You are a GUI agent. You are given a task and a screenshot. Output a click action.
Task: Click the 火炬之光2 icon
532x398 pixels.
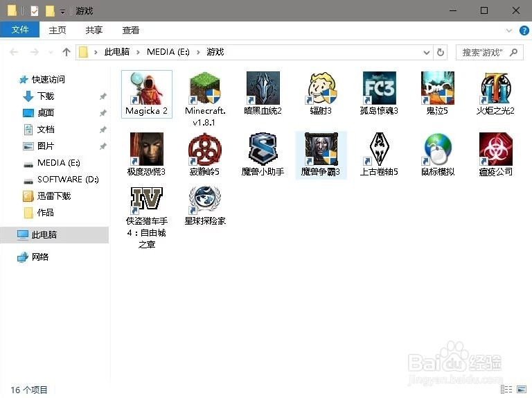[x=495, y=87]
